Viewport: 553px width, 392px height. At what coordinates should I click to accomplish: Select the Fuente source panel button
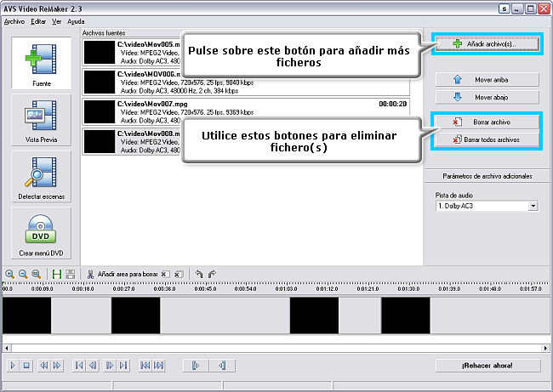click(42, 63)
